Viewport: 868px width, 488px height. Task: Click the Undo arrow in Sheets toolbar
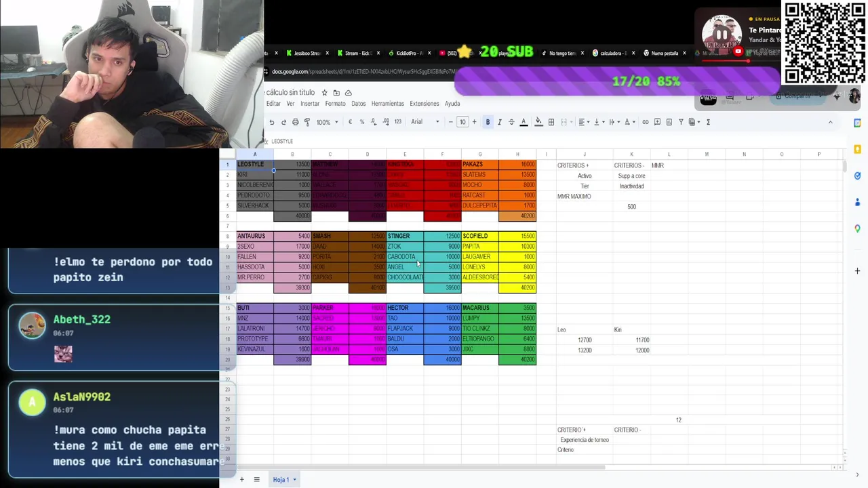[x=272, y=122]
